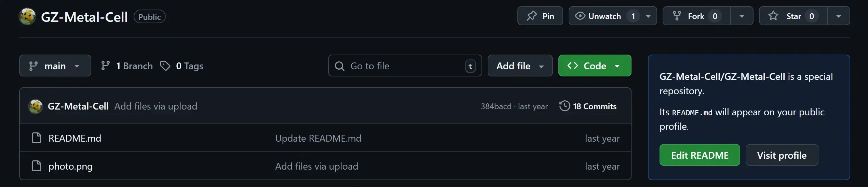Click the photo.png file icon
Screen dimensions: 868x187
(37, 166)
